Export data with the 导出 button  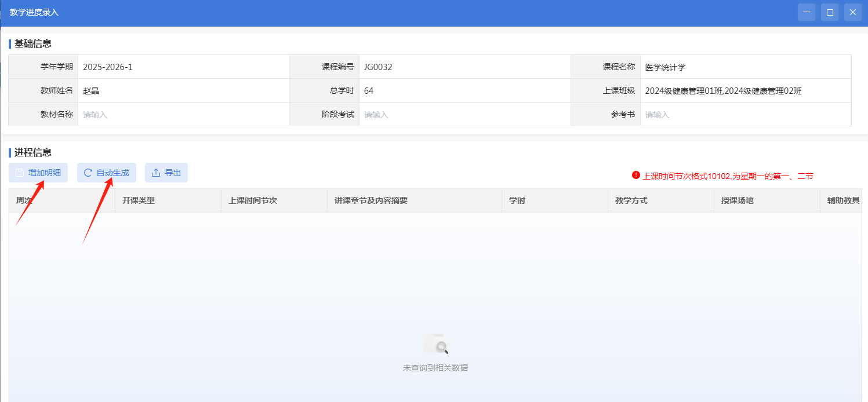(x=166, y=173)
